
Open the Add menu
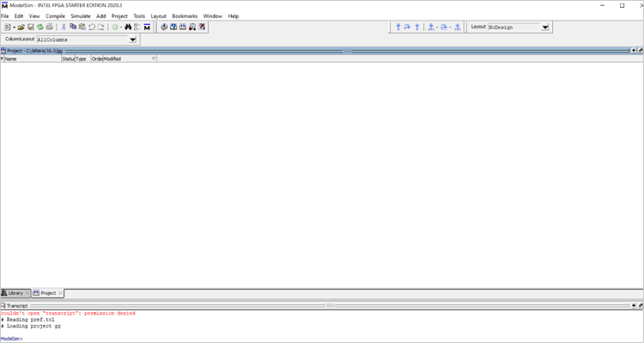click(101, 16)
